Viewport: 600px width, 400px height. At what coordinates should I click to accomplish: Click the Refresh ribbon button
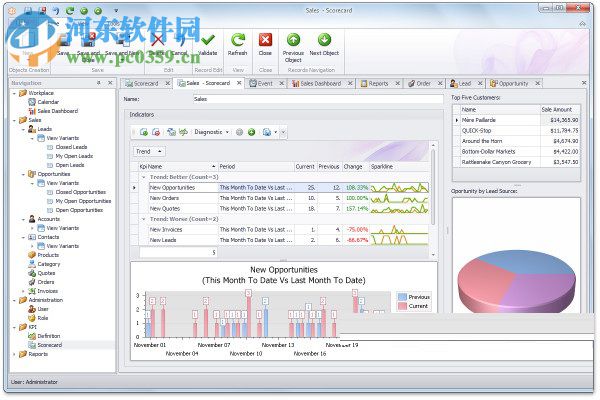point(237,44)
